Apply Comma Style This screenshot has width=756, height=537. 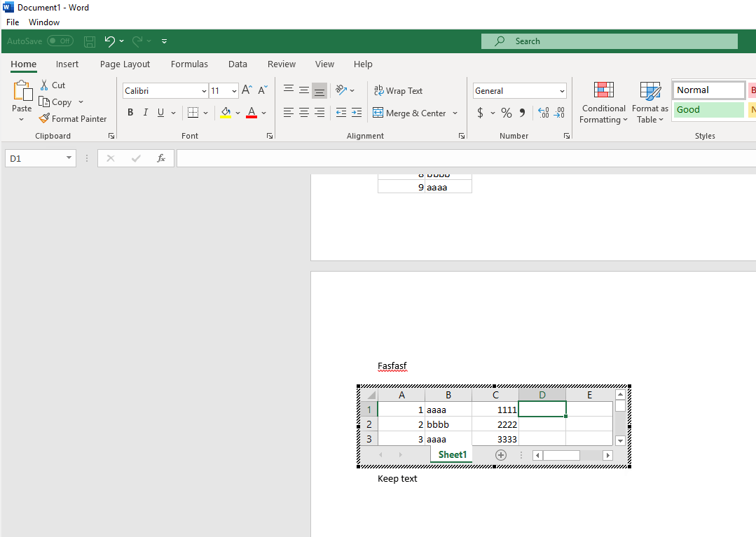click(522, 113)
